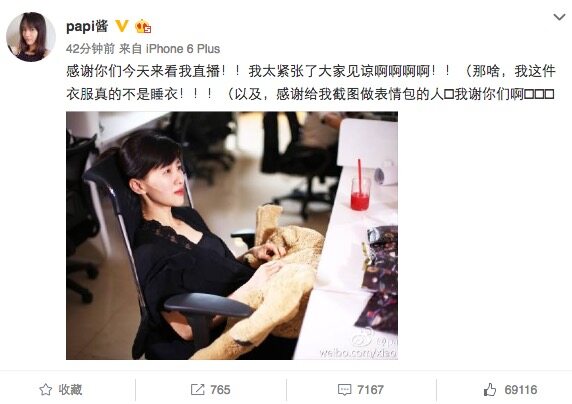Image resolution: width=572 pixels, height=404 pixels.
Task: Click the crown membership badge icon
Action: tap(143, 26)
